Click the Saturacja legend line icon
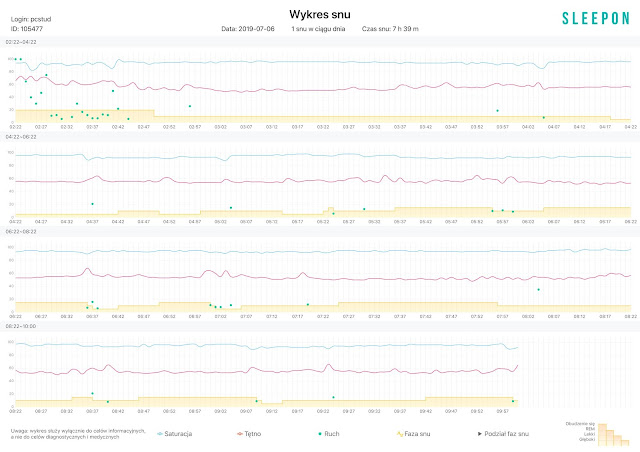 click(161, 434)
